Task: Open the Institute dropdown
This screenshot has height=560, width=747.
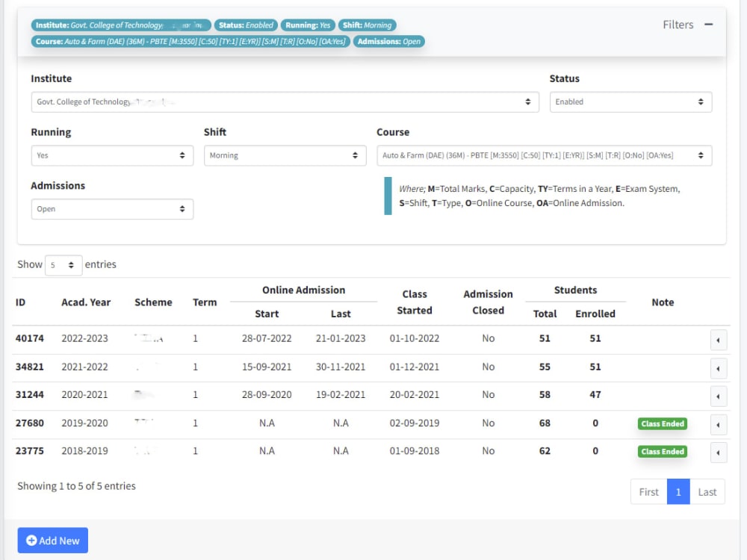Action: coord(285,102)
